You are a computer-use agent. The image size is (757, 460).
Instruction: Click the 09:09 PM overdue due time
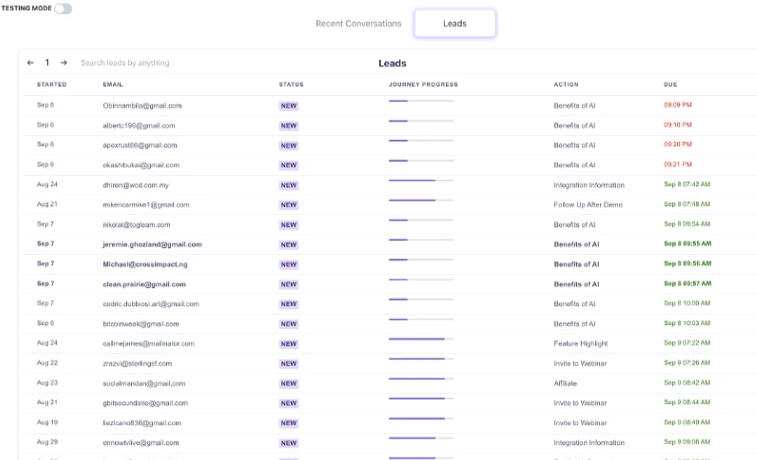coord(677,105)
